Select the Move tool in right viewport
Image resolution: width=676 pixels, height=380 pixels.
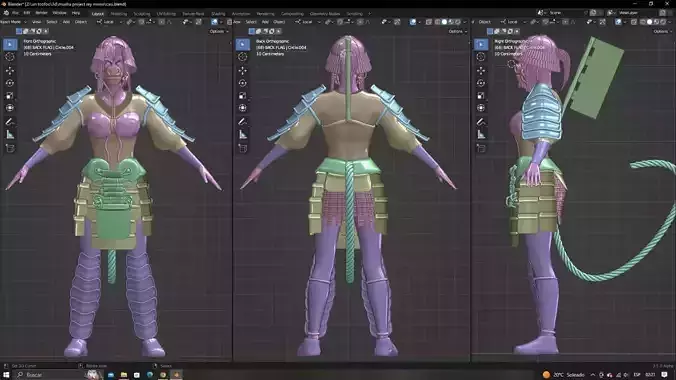[x=481, y=70]
